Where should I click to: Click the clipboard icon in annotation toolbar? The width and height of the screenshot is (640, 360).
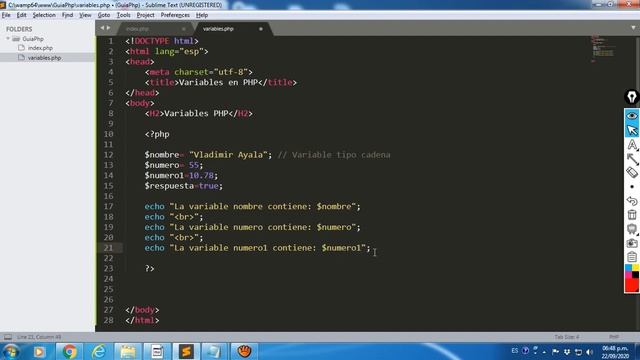[632, 257]
